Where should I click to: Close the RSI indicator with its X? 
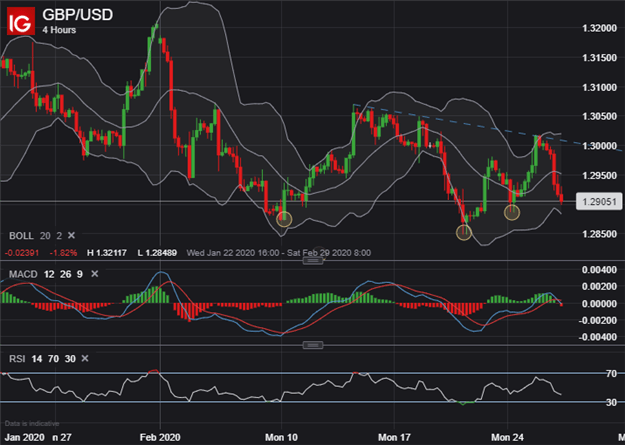(85, 358)
